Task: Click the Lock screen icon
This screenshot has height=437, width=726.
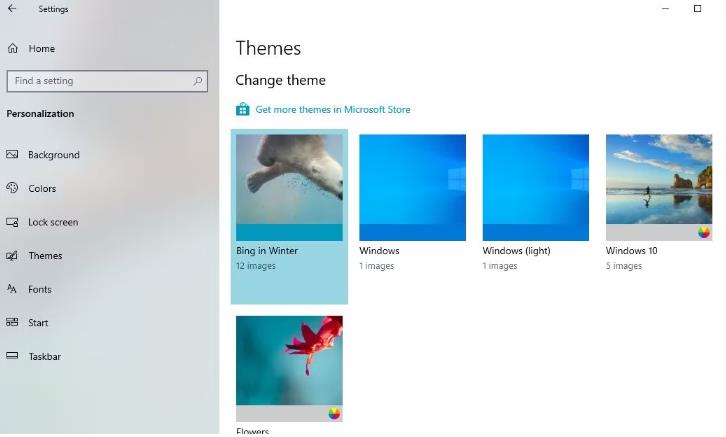Action: (12, 222)
